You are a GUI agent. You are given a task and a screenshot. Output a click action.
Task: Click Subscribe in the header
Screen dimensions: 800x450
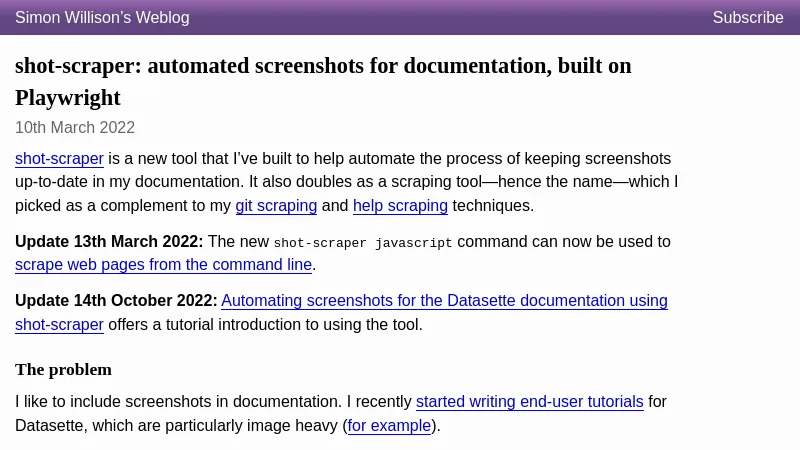click(747, 17)
